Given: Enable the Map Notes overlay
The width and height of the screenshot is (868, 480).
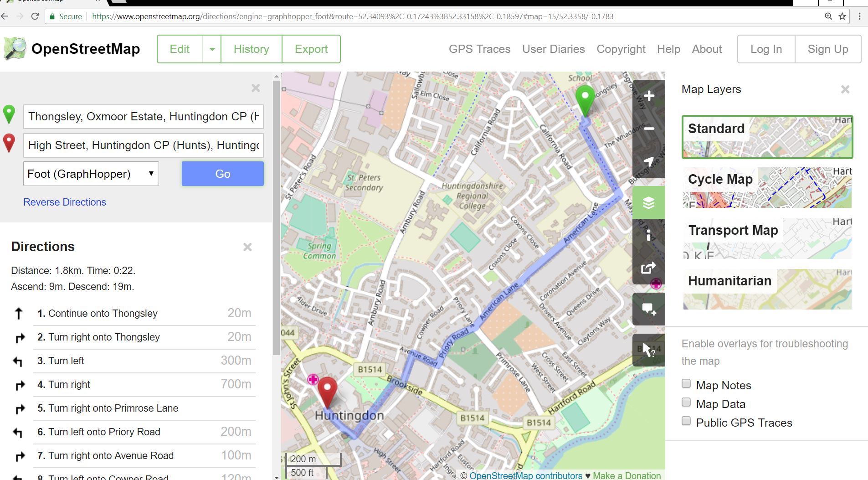Looking at the screenshot, I should [686, 383].
